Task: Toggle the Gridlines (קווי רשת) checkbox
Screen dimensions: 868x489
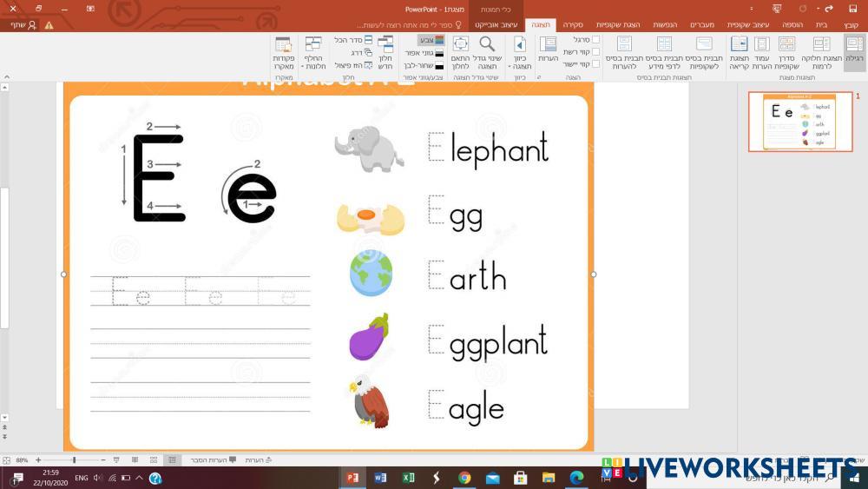Action: click(x=595, y=52)
